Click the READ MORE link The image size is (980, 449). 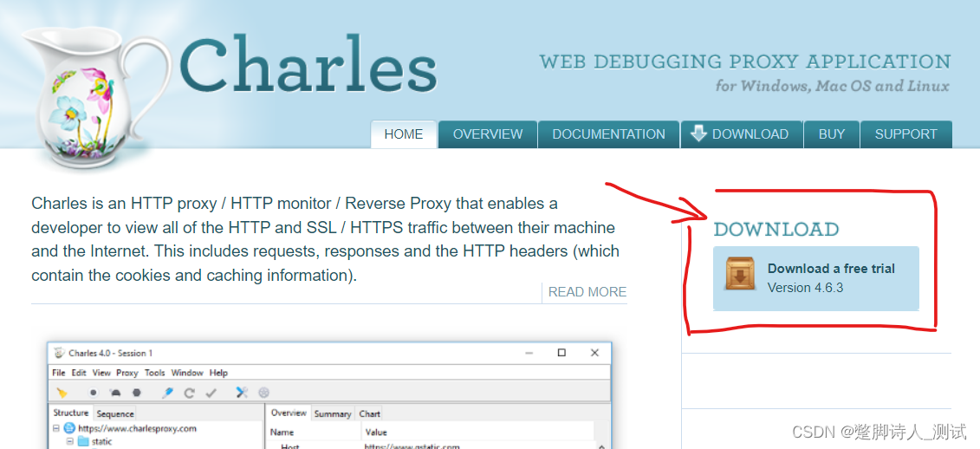[x=587, y=292]
